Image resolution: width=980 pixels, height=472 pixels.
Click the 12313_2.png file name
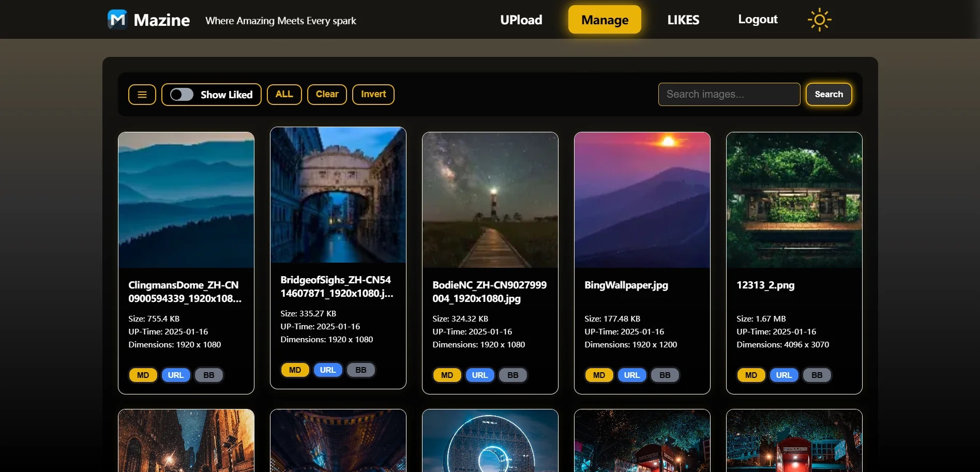765,285
